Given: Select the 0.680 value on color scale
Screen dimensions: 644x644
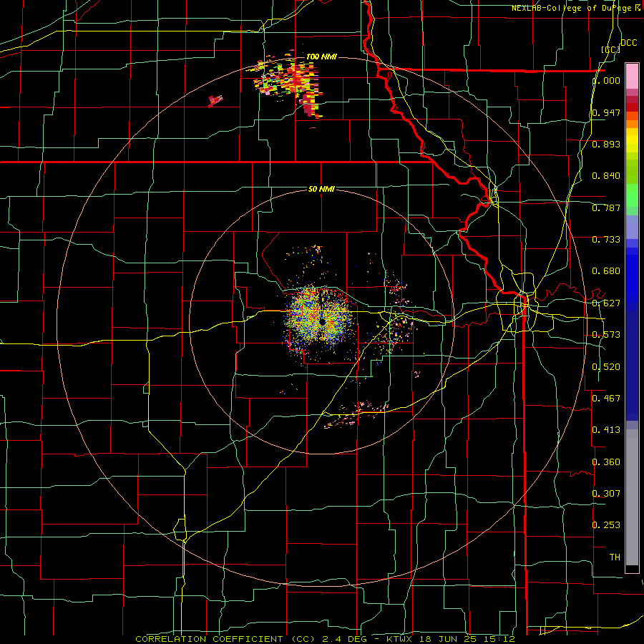Looking at the screenshot, I should (x=606, y=271).
